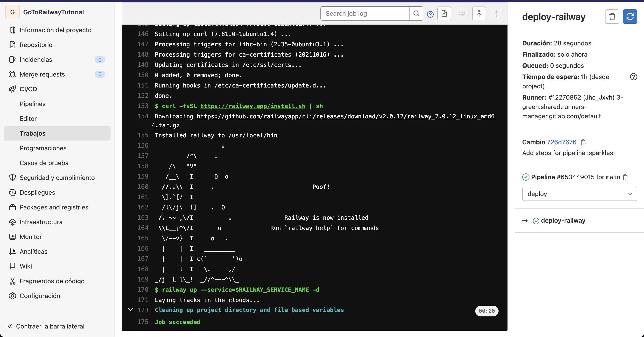Show complete raw job log
Image resolution: width=644 pixels, height=337 pixels.
pyautogui.click(x=444, y=13)
